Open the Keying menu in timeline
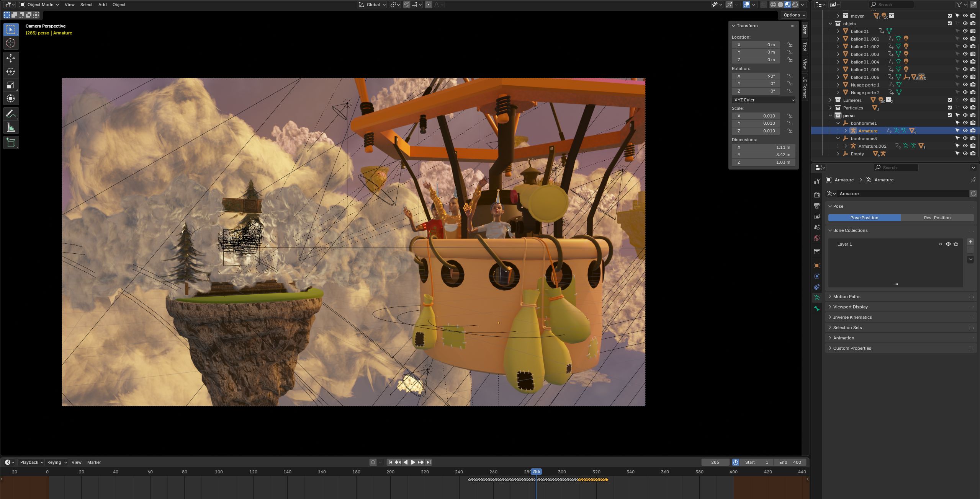Screen dimensions: 980x499 57,462
